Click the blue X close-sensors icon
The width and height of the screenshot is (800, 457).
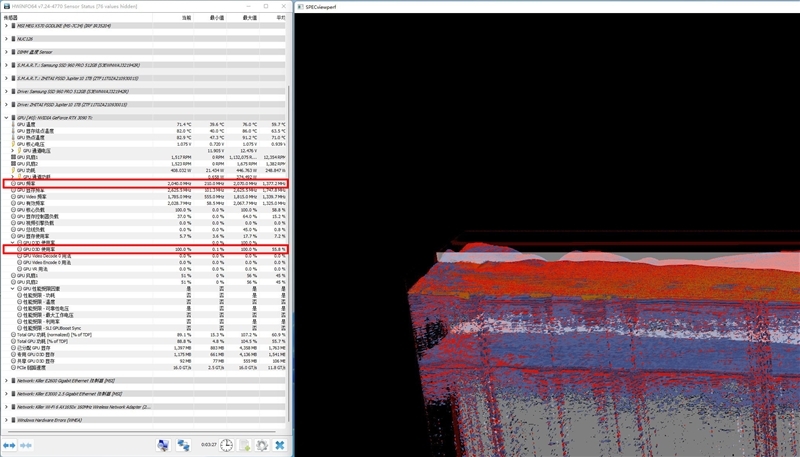click(280, 445)
